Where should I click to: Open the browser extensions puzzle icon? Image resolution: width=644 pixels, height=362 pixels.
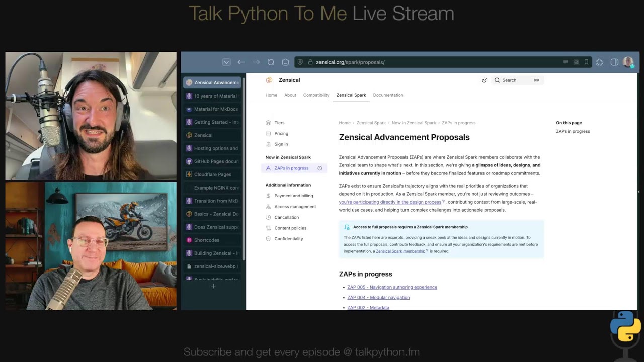pyautogui.click(x=600, y=62)
